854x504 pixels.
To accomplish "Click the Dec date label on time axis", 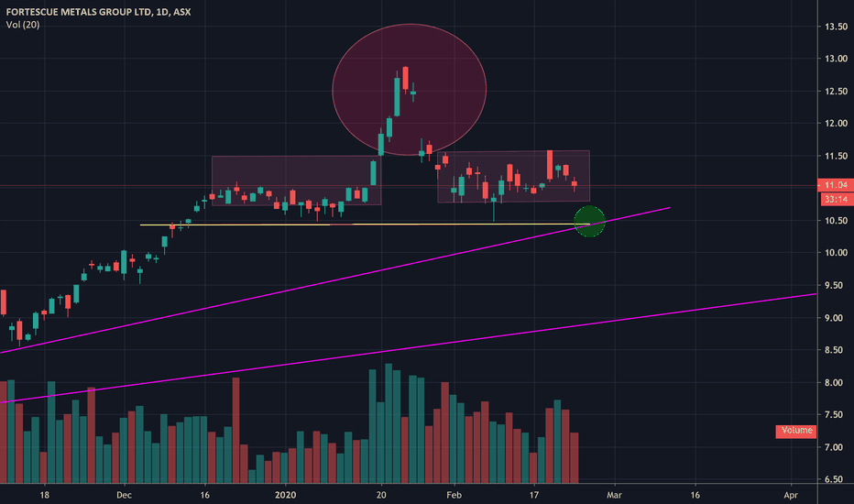I will (125, 495).
